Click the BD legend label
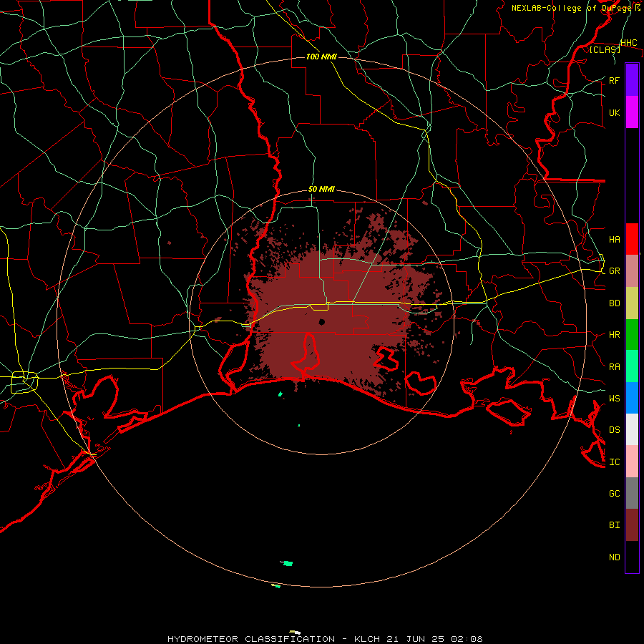 (614, 303)
